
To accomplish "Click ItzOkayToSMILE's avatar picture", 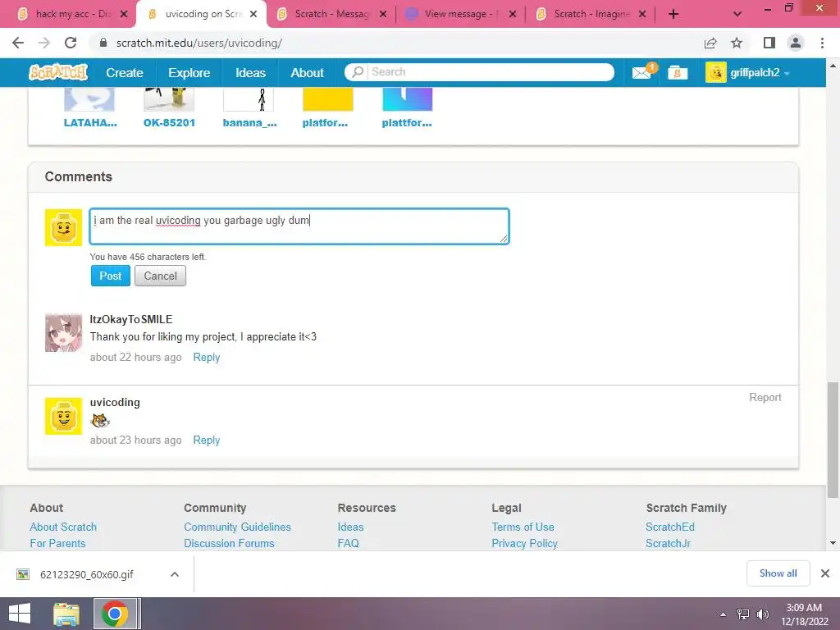I will pyautogui.click(x=63, y=333).
